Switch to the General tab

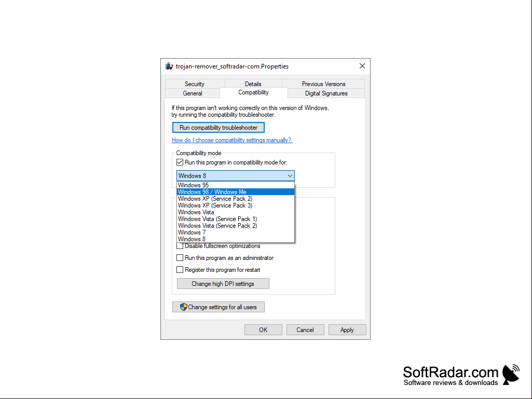tap(193, 93)
